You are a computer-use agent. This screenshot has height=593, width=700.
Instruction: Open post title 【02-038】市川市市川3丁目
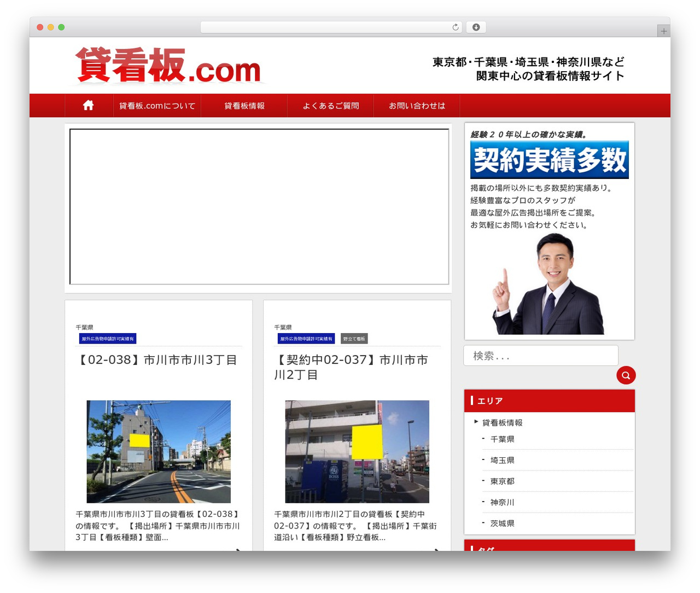(156, 360)
